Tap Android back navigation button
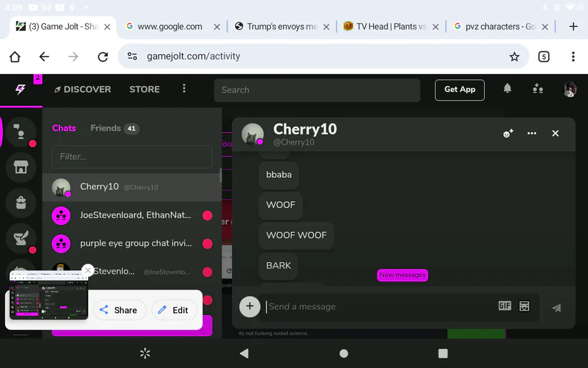This screenshot has height=368, width=588. click(x=244, y=354)
